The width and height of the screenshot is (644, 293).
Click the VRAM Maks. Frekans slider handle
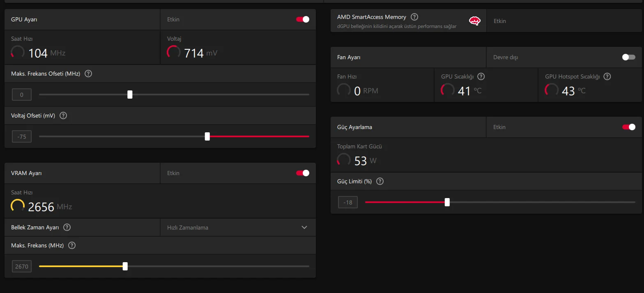(x=125, y=266)
